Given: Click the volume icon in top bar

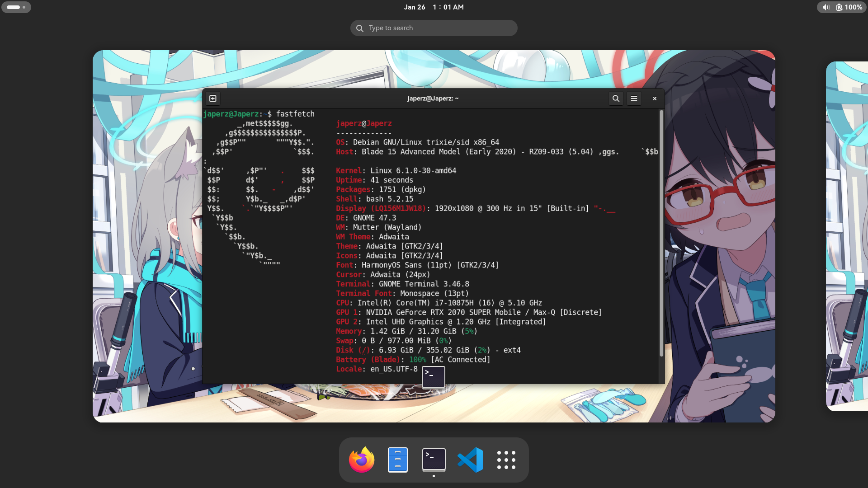Looking at the screenshot, I should pos(826,7).
